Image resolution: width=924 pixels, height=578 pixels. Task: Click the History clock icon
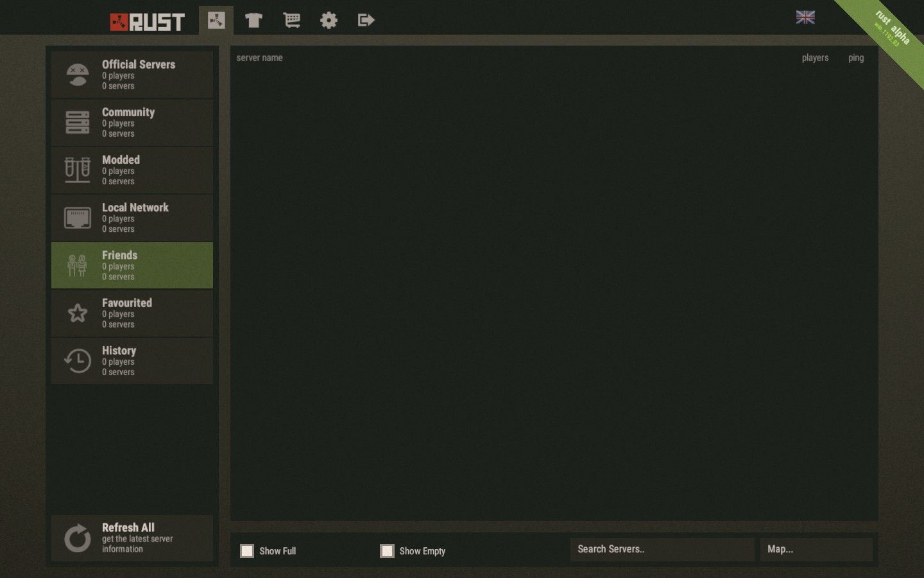point(78,361)
